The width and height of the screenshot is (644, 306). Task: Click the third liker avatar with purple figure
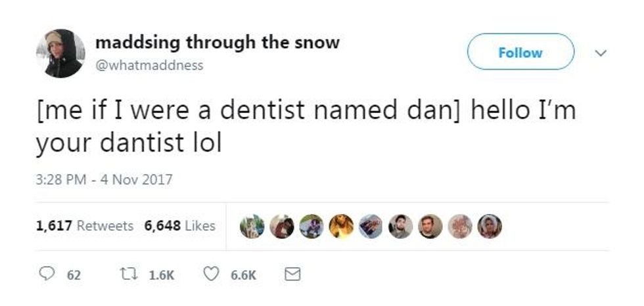311,226
